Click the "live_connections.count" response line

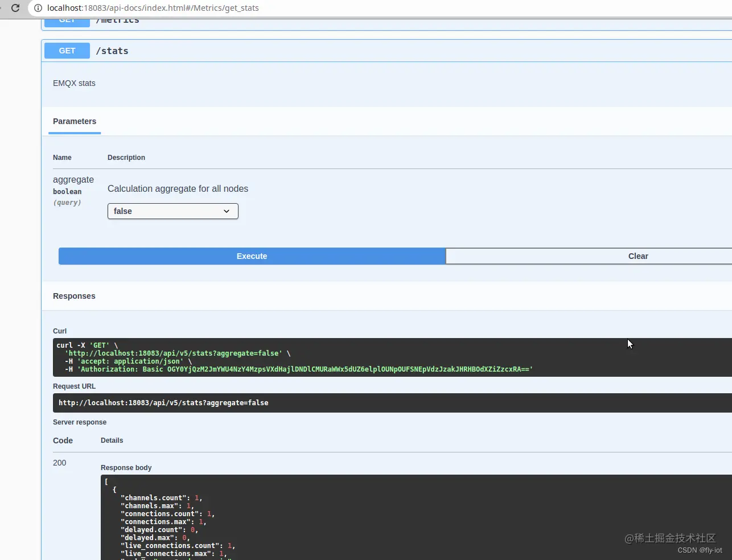[x=178, y=546]
